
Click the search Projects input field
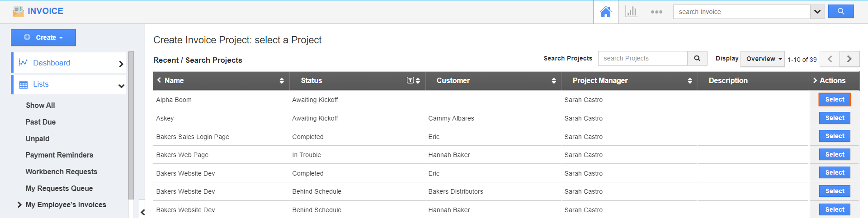(642, 58)
